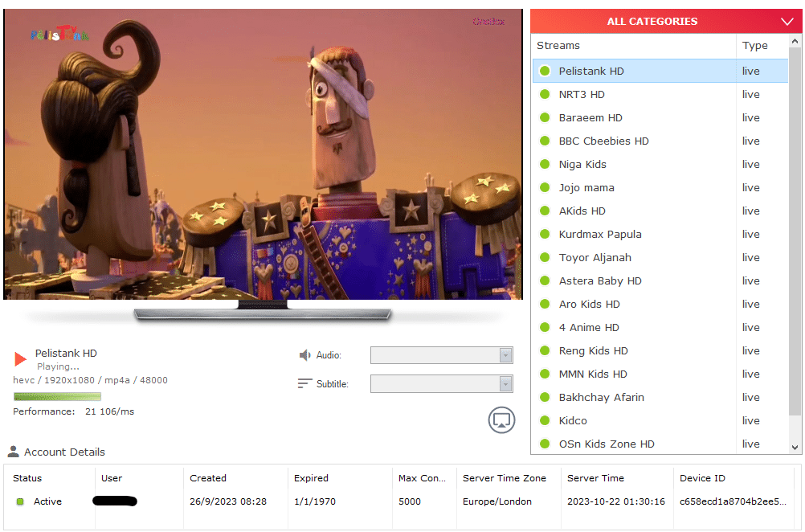Expand the ALL CATEGORIES dropdown
805x532 pixels.
coord(666,21)
